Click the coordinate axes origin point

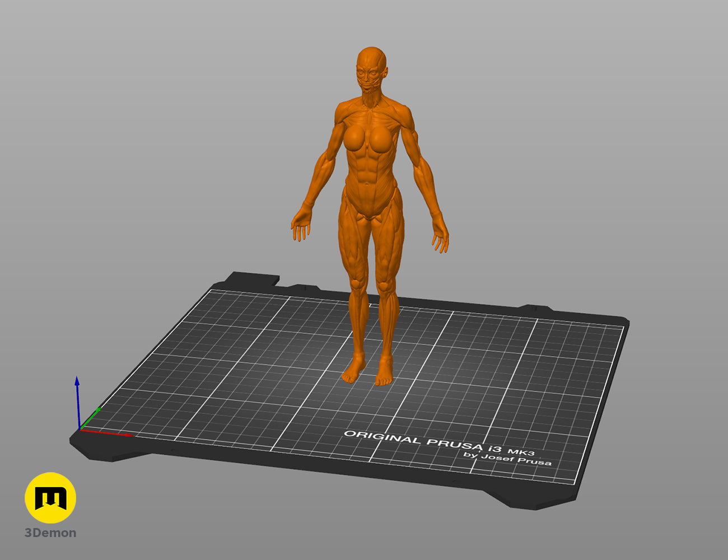(80, 430)
